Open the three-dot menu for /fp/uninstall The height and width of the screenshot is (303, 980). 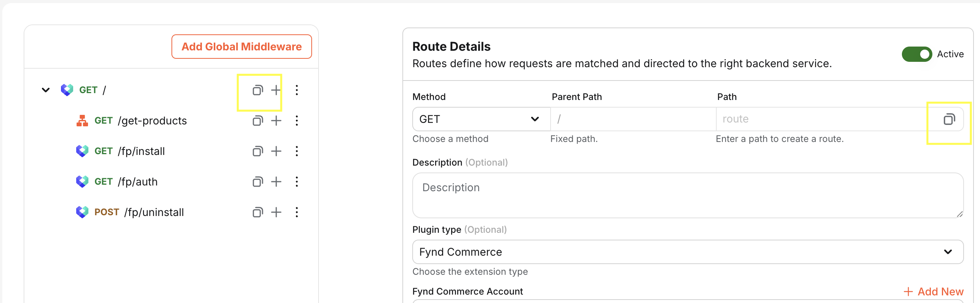click(x=297, y=212)
